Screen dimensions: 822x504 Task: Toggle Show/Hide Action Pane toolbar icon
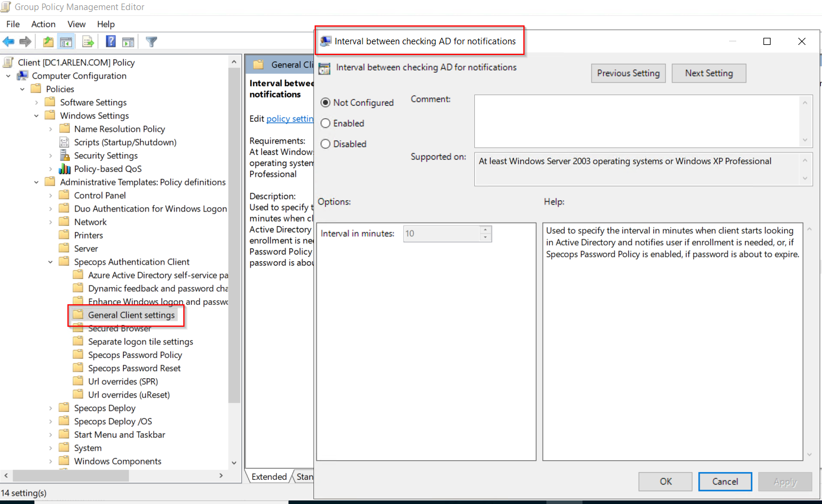[x=128, y=42]
